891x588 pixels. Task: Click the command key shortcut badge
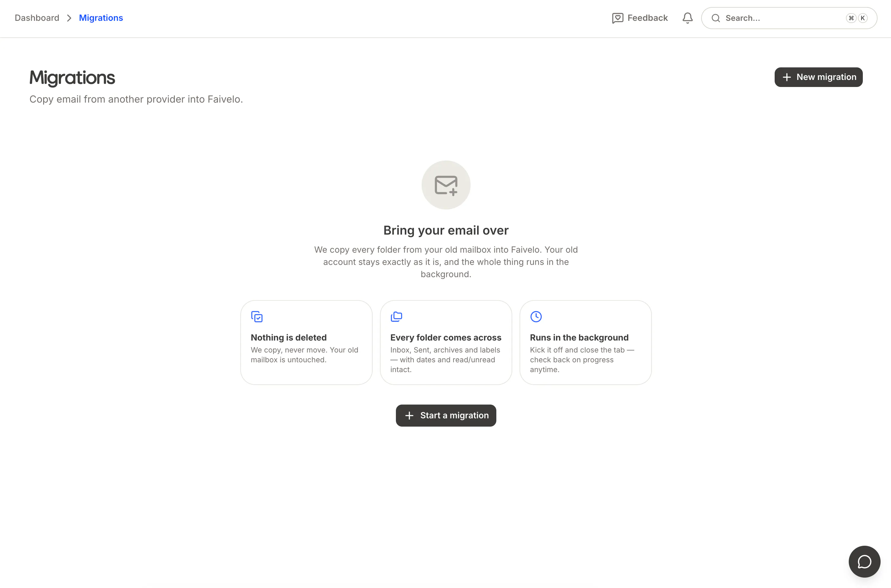pos(851,18)
